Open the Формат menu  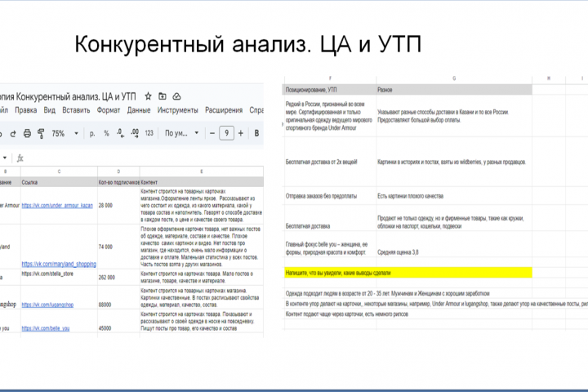tap(109, 110)
